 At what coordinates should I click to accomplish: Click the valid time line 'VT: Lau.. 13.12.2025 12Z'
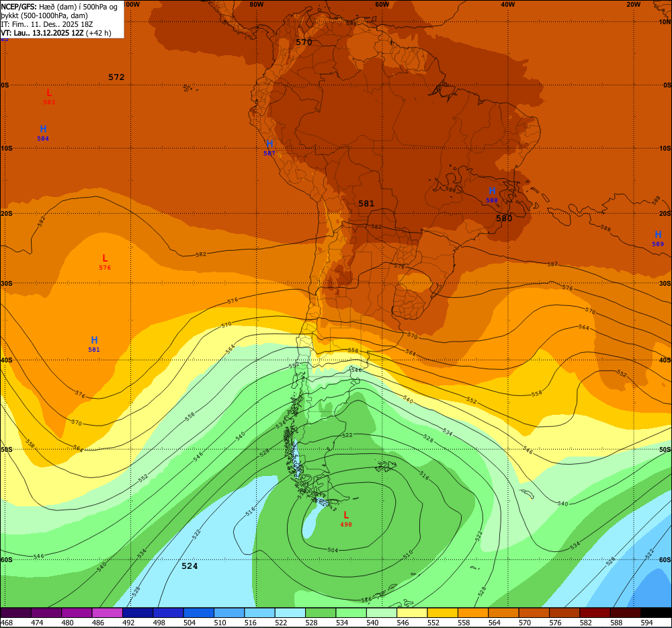pos(42,33)
